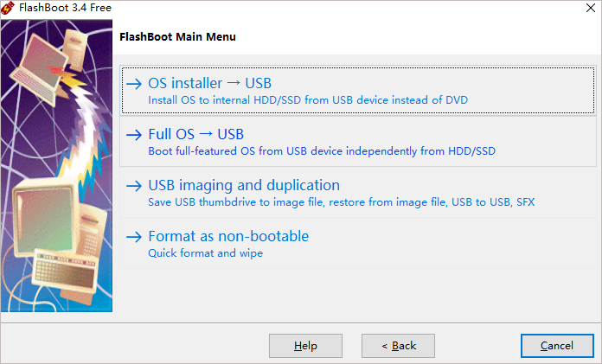
Task: Choose the "Full OS → USB" option title
Action: coord(196,135)
